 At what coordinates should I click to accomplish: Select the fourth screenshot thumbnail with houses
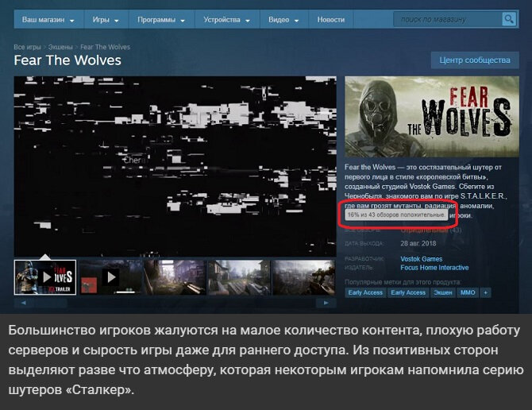(x=239, y=277)
